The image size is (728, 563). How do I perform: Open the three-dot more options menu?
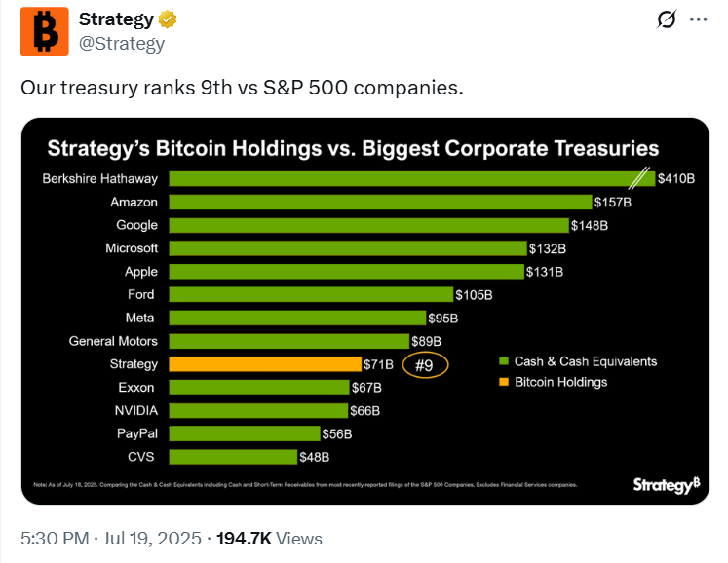click(699, 19)
